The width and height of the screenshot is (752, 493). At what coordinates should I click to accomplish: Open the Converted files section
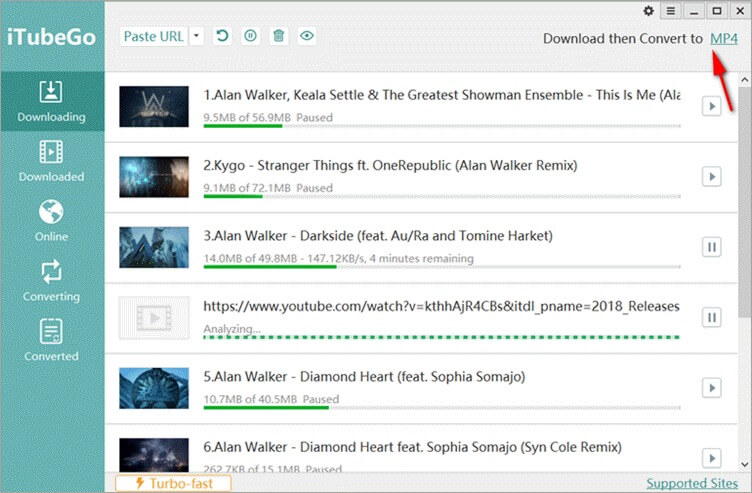[x=52, y=340]
